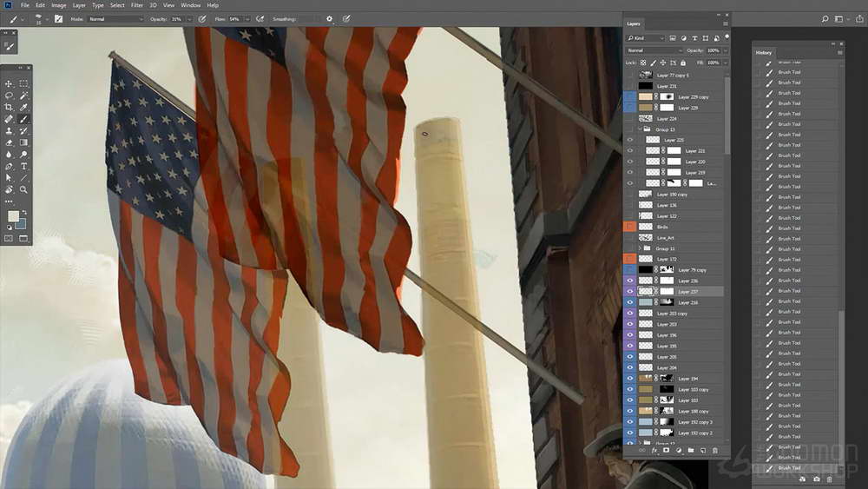Select the Eraser tool

point(9,143)
